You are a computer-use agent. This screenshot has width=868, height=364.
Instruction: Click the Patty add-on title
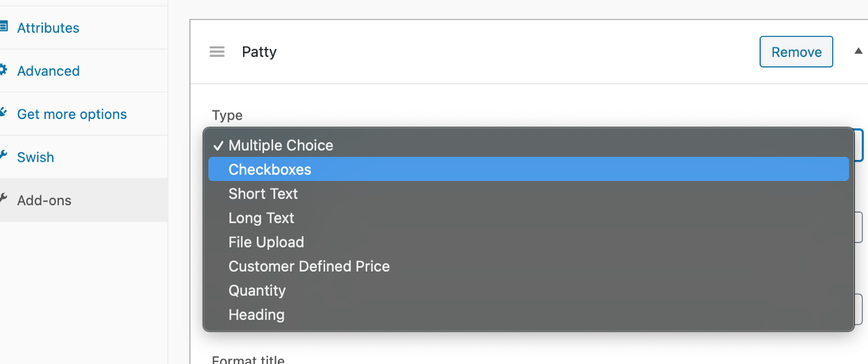point(259,52)
